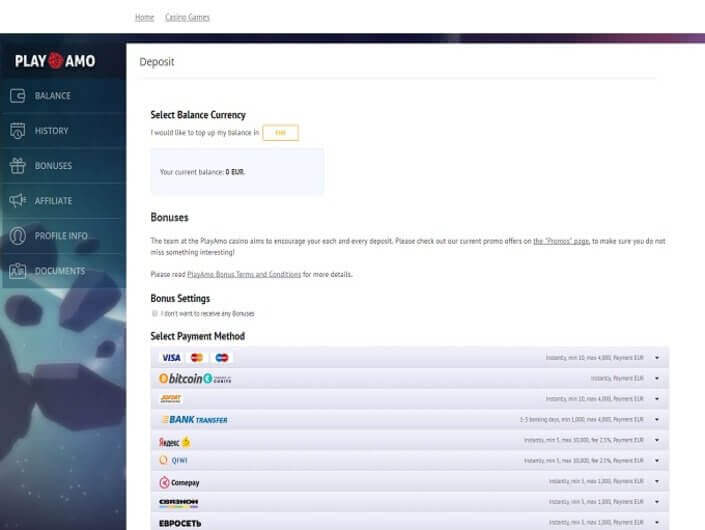Click the Bonuses gift icon
705x530 pixels.
click(x=18, y=165)
